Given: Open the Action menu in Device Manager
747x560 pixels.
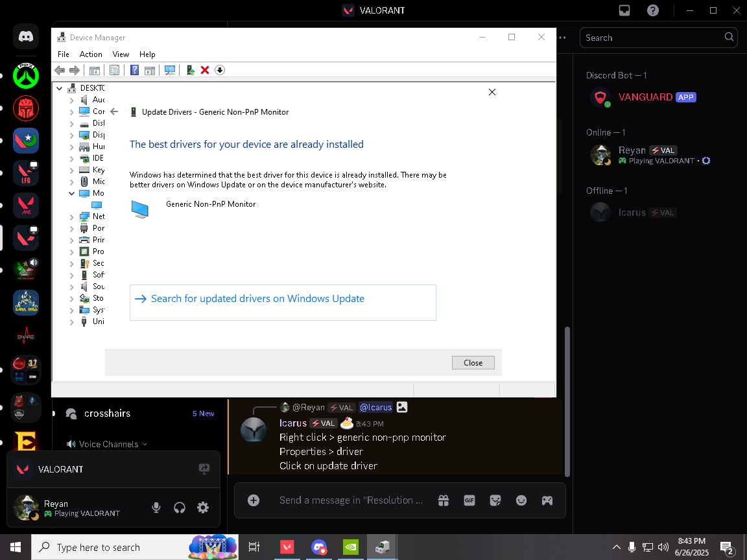Looking at the screenshot, I should 91,54.
